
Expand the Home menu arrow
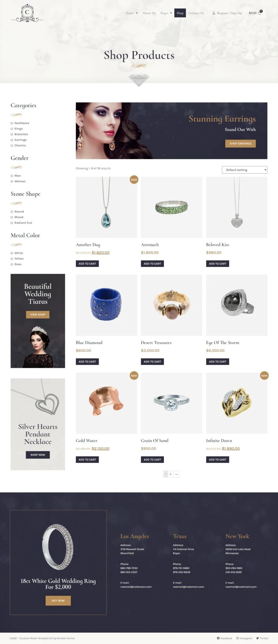click(x=137, y=13)
